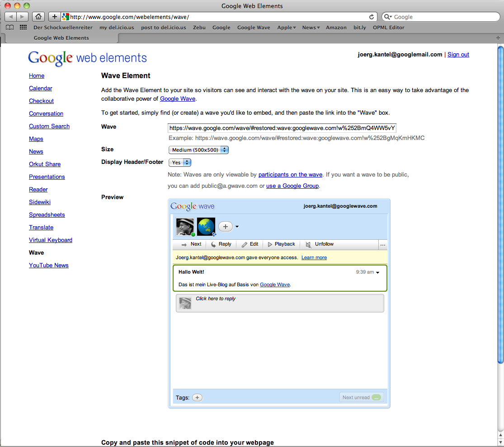This screenshot has height=447, width=504.
Task: Open the Reader element link
Action: [x=38, y=190]
